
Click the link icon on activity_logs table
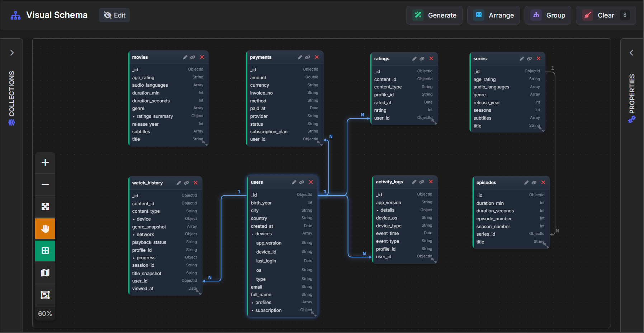coord(422,182)
